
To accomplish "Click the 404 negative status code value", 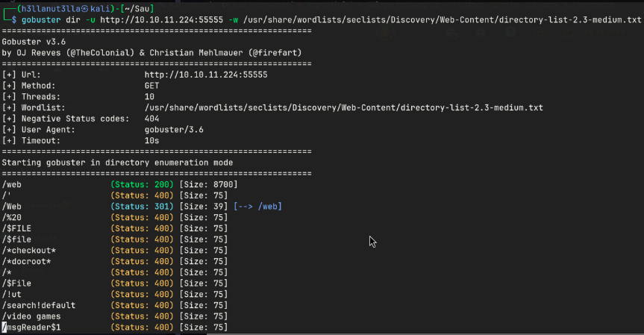I will (152, 119).
